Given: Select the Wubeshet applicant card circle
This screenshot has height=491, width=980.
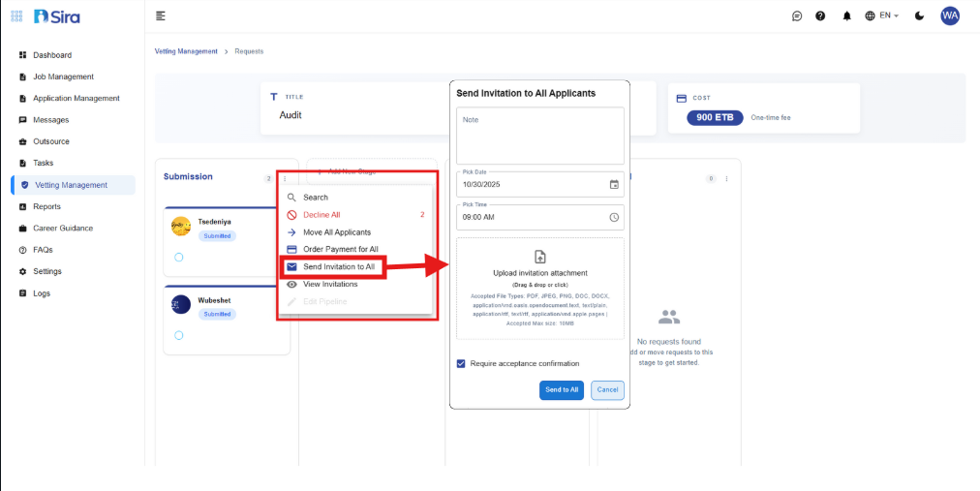Looking at the screenshot, I should click(179, 335).
